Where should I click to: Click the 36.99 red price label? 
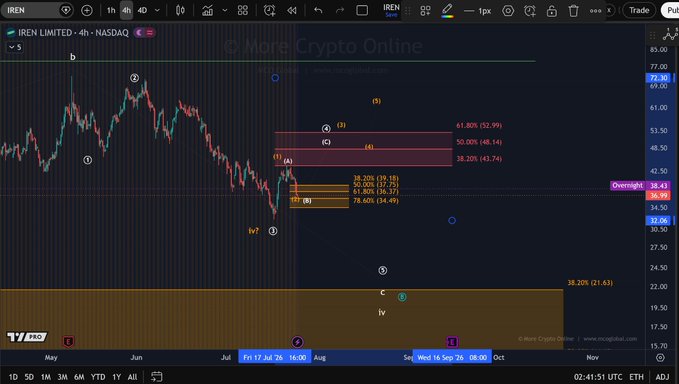click(x=658, y=195)
